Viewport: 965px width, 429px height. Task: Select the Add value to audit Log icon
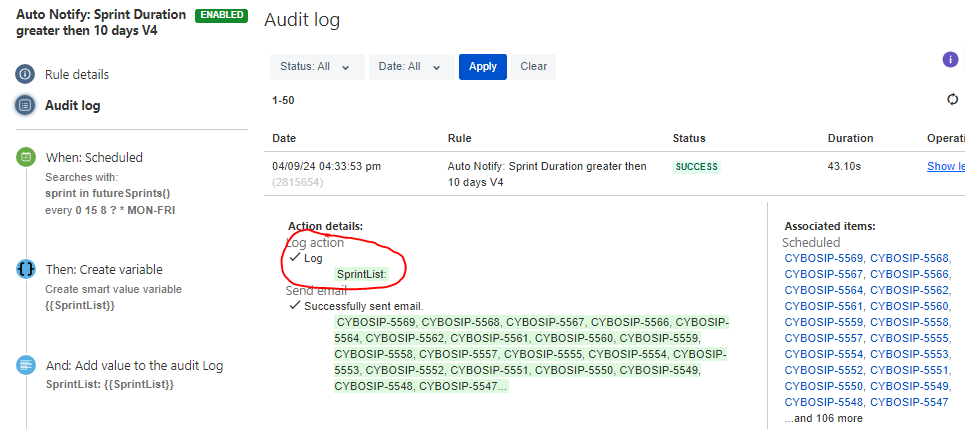click(25, 366)
